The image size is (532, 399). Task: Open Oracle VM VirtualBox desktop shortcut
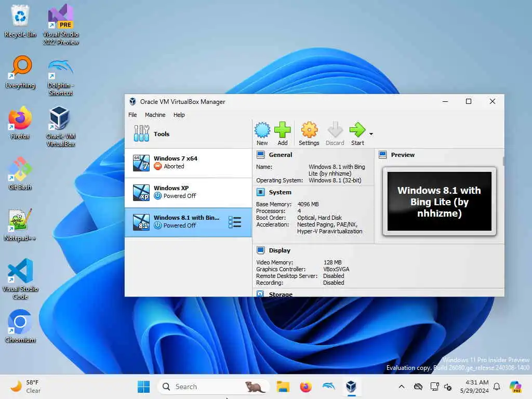point(61,127)
